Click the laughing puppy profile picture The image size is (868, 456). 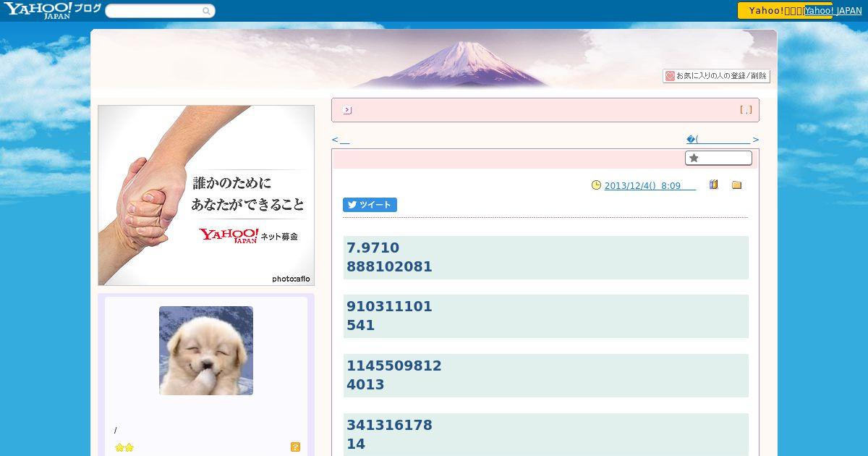(206, 350)
